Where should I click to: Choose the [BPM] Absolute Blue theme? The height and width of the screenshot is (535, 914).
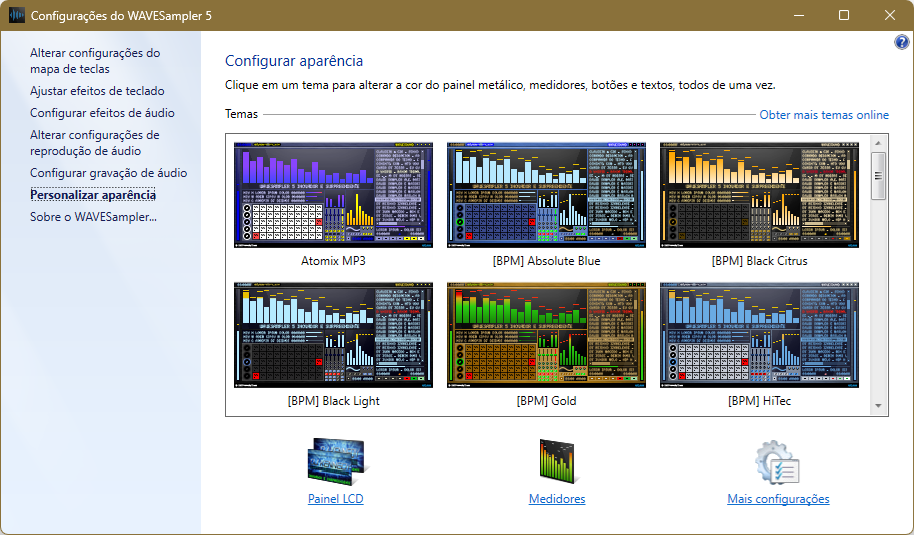click(546, 195)
